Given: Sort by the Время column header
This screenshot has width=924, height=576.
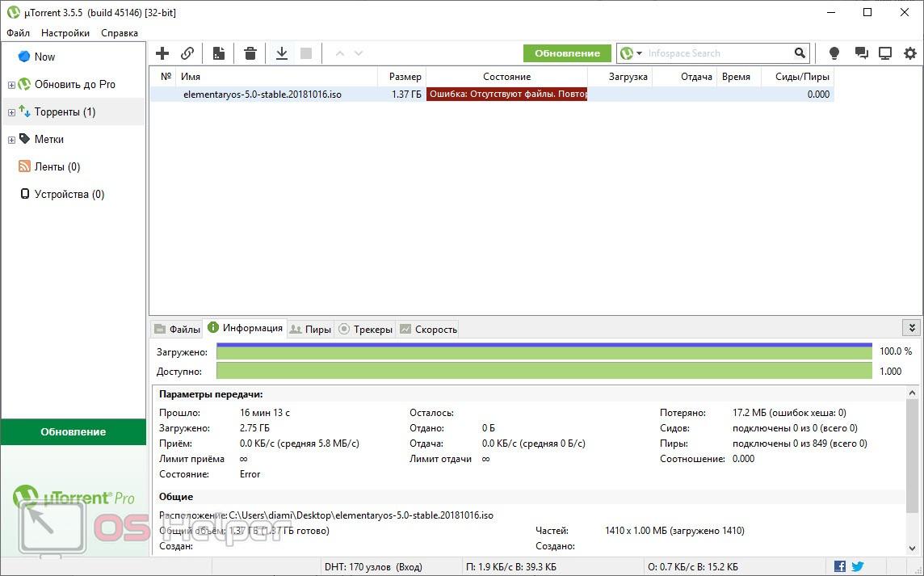Looking at the screenshot, I should tap(738, 77).
